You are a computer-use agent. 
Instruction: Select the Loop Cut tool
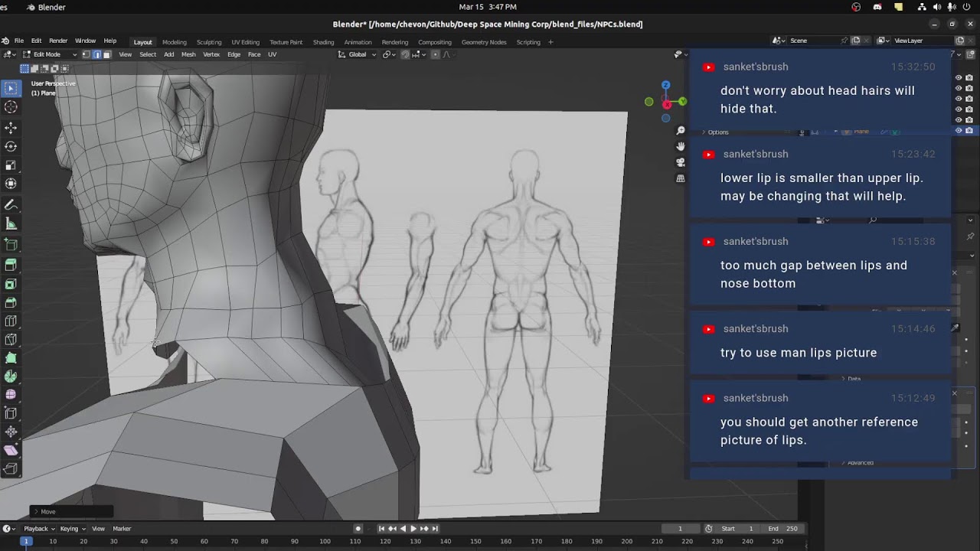[11, 321]
